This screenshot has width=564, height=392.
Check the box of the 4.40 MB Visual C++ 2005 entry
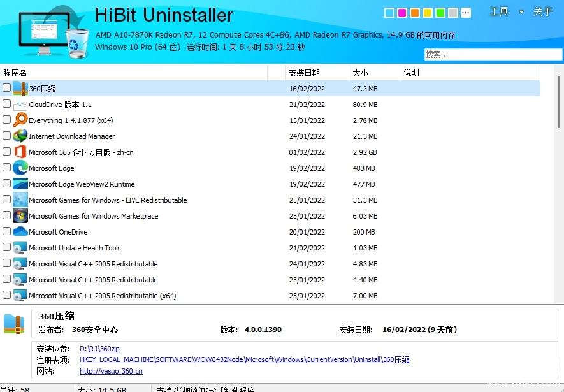pyautogui.click(x=6, y=279)
